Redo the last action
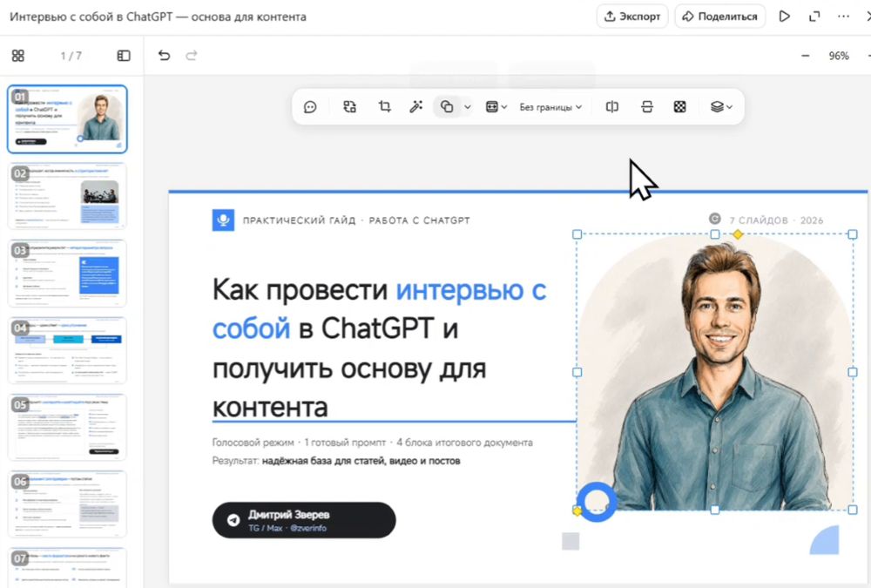Viewport: 871px width, 588px height. point(192,56)
